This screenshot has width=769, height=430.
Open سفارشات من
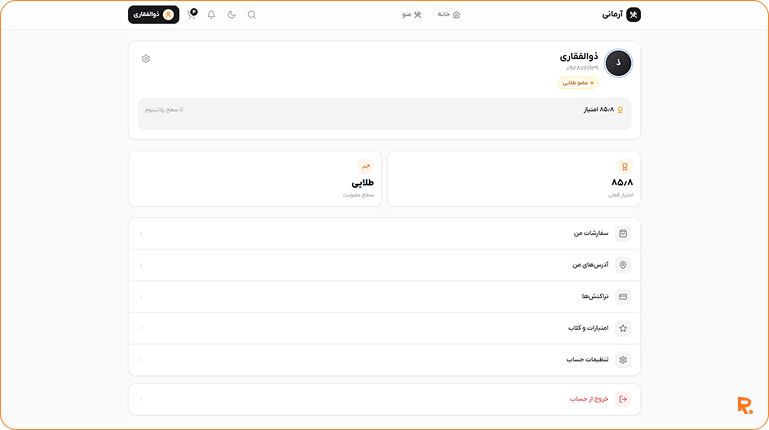click(x=384, y=234)
